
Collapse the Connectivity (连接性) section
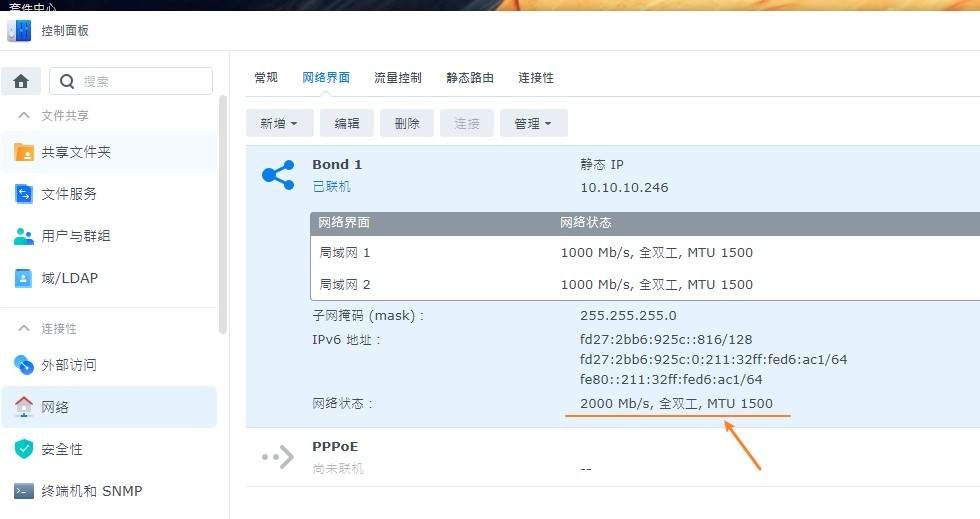(23, 329)
